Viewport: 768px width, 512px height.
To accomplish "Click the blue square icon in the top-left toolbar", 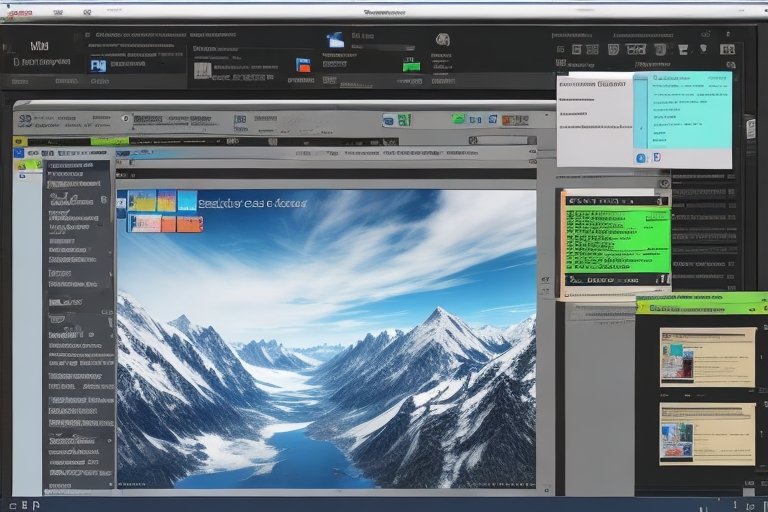I will pyautogui.click(x=98, y=65).
